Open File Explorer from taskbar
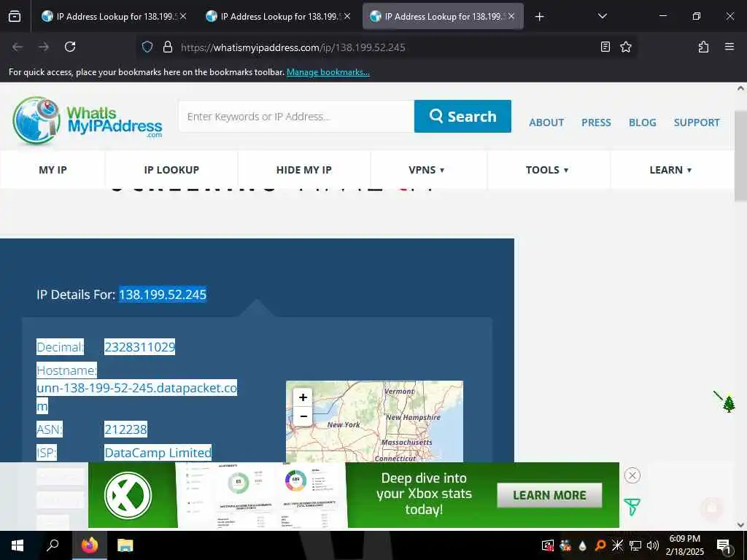The image size is (747, 560). 125,545
